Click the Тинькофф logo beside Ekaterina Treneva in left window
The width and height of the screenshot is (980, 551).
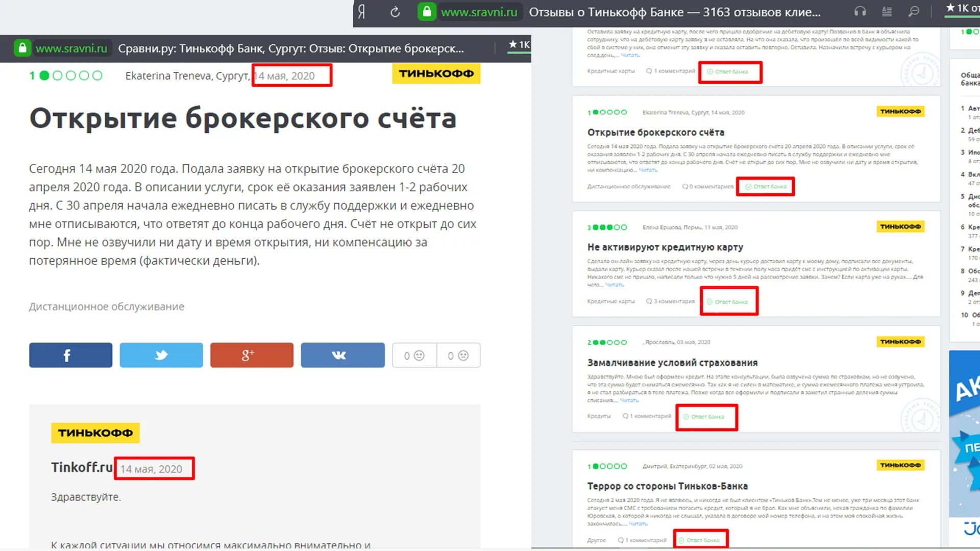(436, 73)
